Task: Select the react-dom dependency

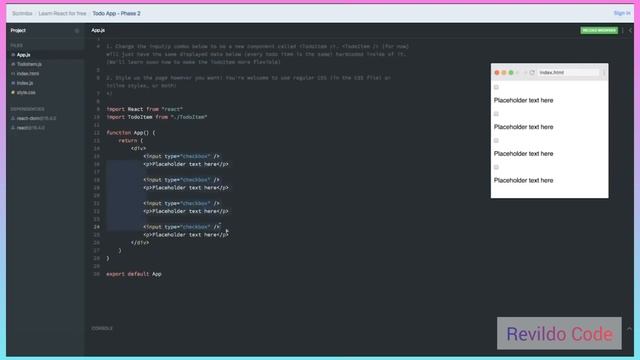Action: pos(36,118)
